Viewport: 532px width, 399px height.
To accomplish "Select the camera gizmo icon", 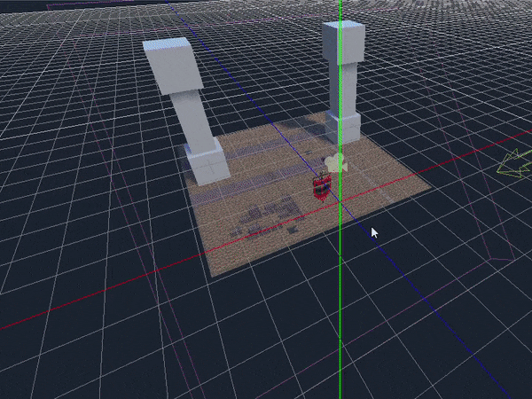I will click(334, 163).
